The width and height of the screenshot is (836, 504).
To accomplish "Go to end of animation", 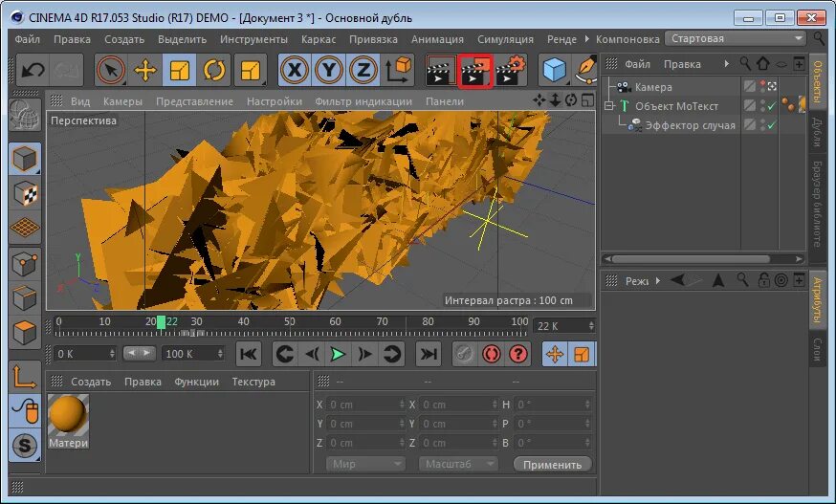I will click(x=429, y=354).
